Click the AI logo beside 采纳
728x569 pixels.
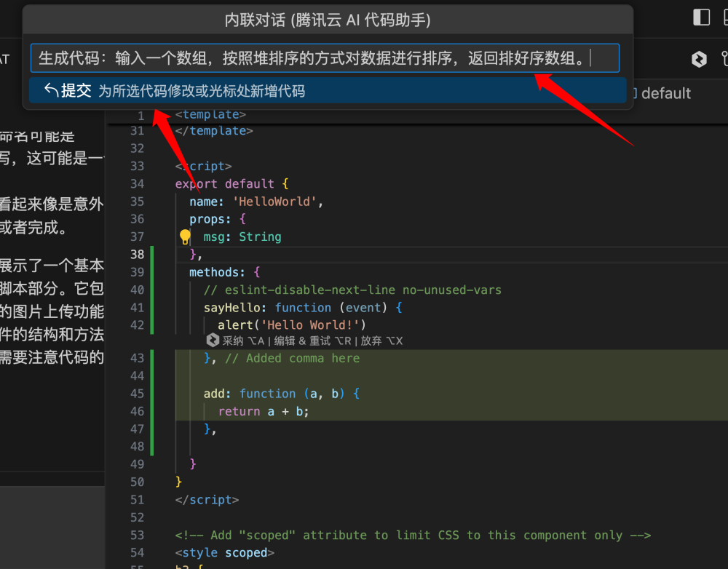tap(213, 341)
